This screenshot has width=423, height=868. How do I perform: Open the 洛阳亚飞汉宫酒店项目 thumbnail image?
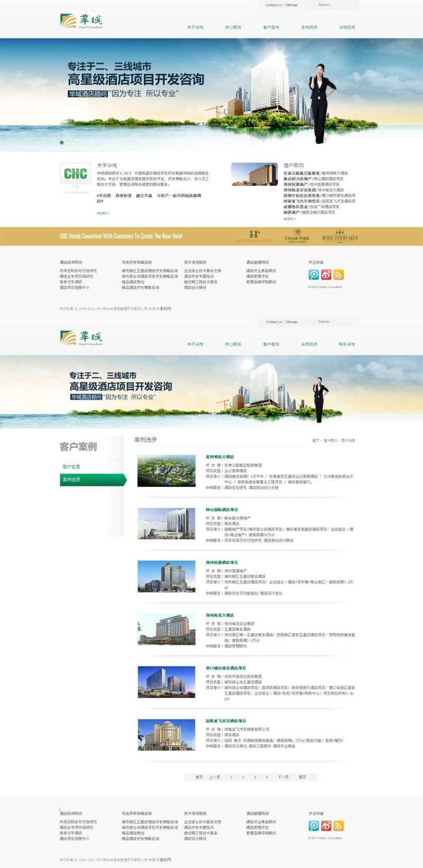[166, 734]
